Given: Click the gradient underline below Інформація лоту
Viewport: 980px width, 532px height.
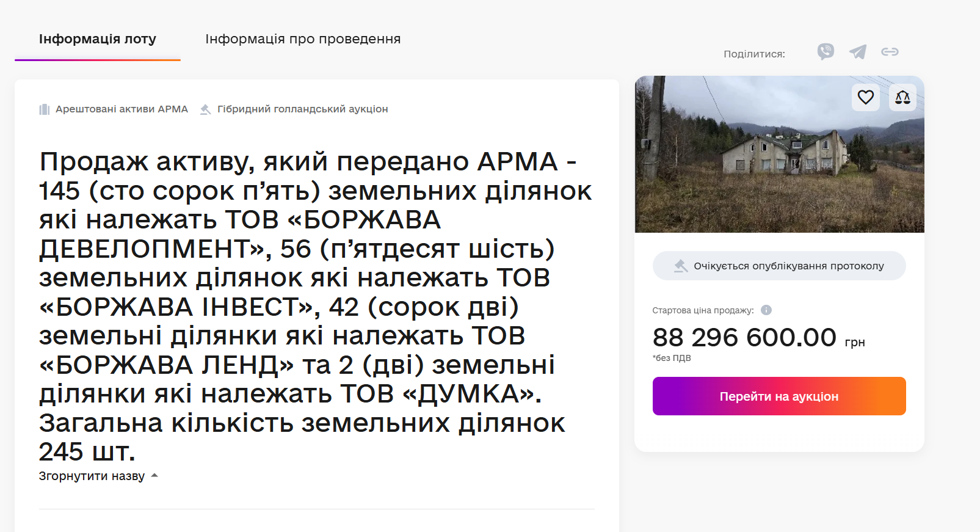Looking at the screenshot, I should pos(97,59).
